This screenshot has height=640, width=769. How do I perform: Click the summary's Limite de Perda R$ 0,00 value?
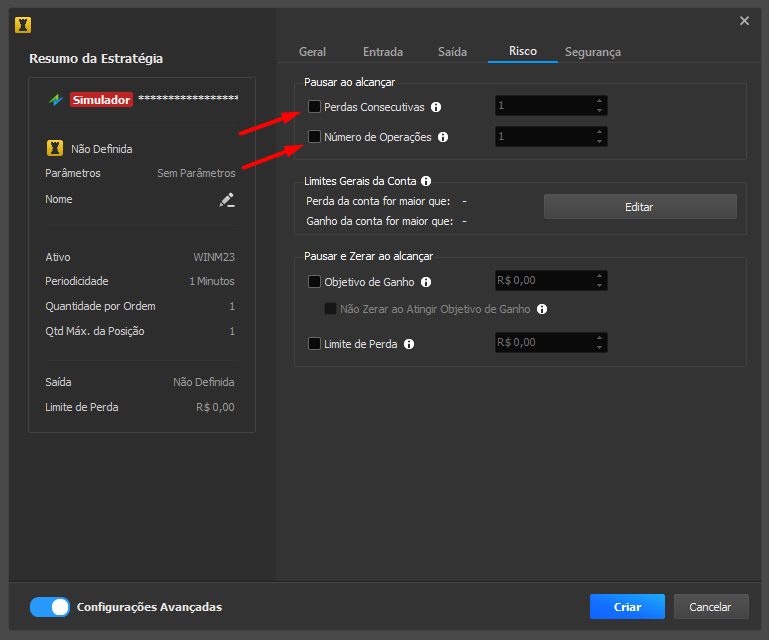click(215, 407)
